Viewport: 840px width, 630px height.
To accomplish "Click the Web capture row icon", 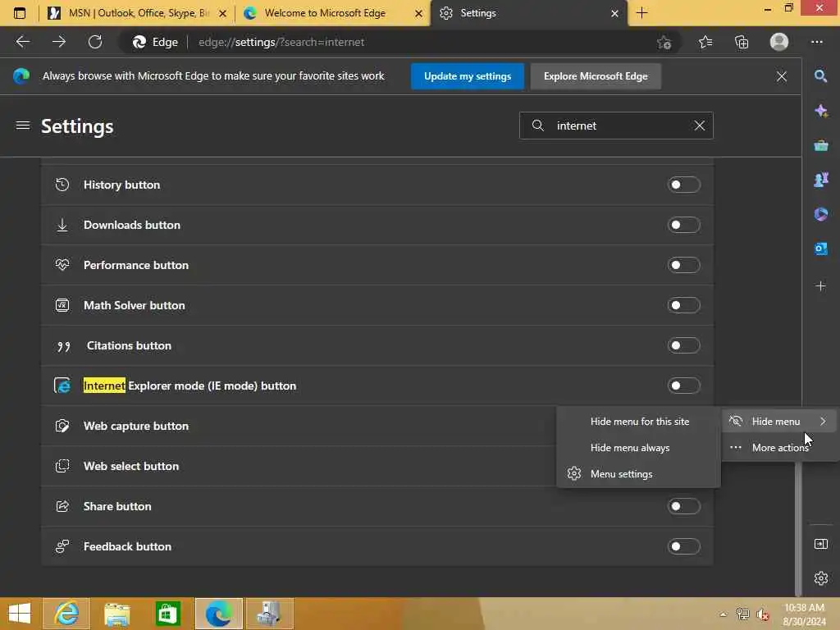I will click(62, 426).
